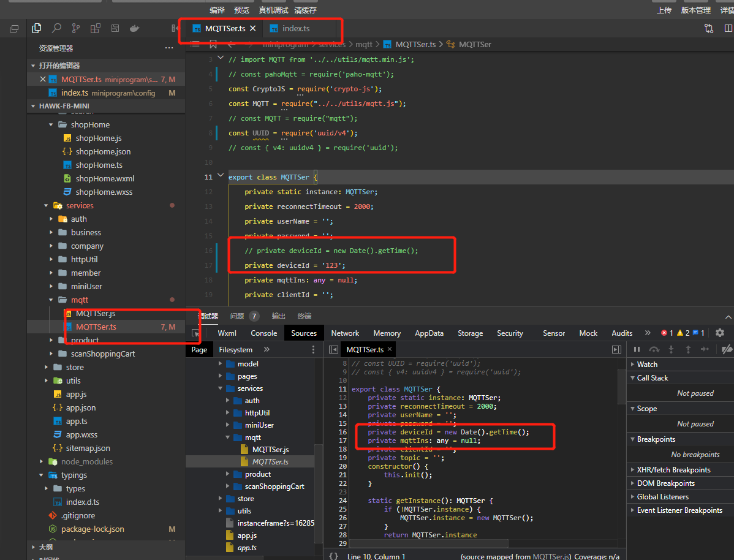Click the split editor icon in top-right
This screenshot has height=560, width=734.
click(728, 29)
